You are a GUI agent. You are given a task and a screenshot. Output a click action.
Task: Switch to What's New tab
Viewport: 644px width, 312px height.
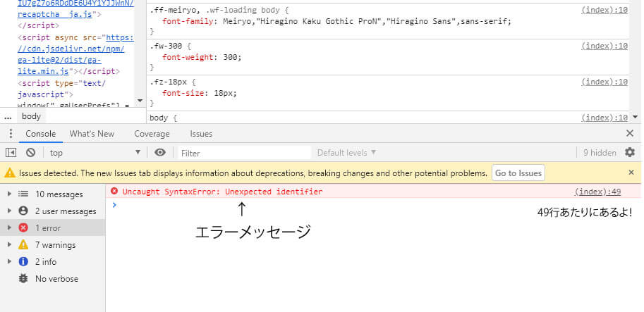click(x=92, y=134)
